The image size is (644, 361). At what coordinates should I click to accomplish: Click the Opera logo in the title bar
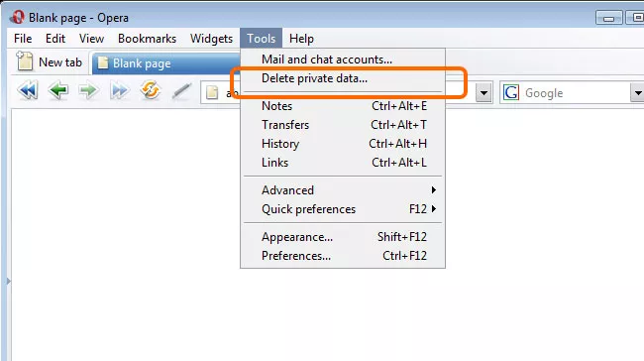(17, 17)
